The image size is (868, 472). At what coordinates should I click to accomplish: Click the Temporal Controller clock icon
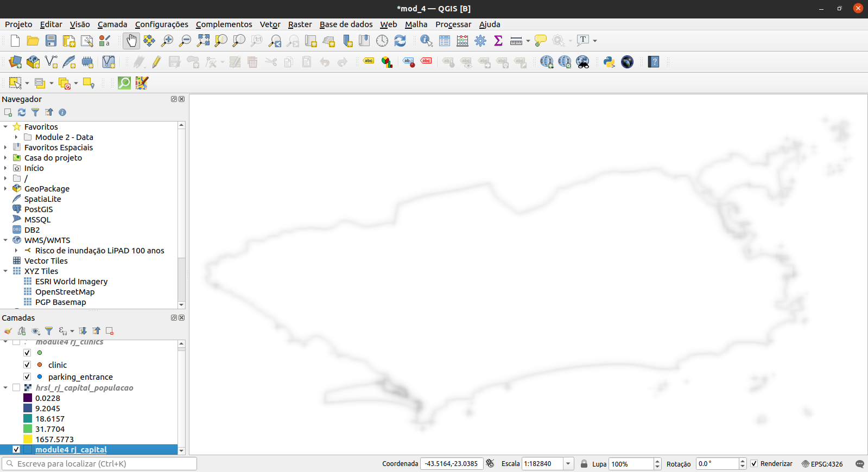coord(382,41)
